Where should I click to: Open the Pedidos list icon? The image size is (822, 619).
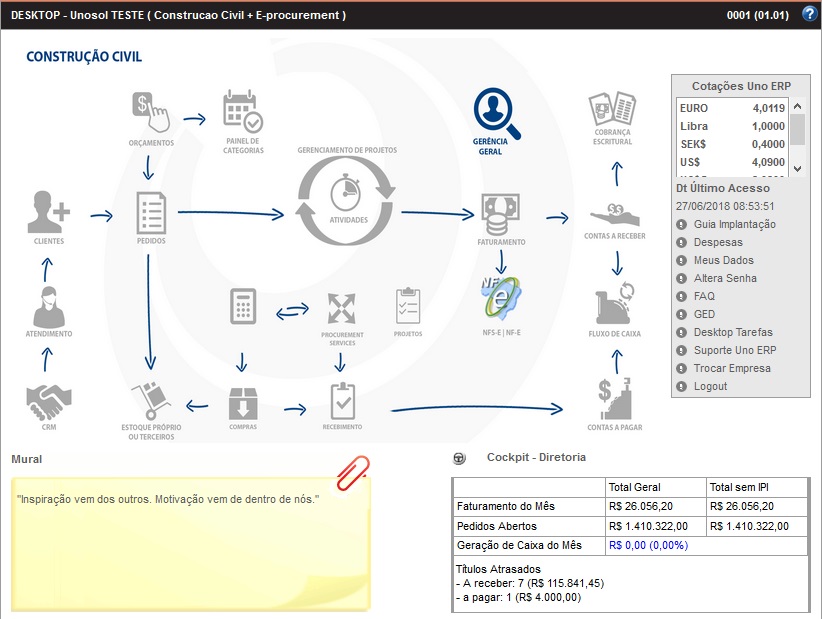(151, 211)
